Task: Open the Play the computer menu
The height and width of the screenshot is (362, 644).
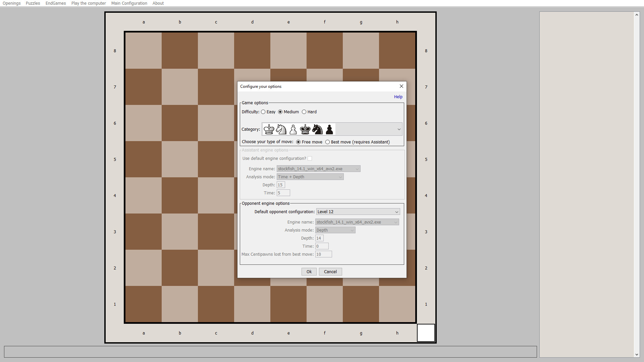Action: pyautogui.click(x=88, y=3)
